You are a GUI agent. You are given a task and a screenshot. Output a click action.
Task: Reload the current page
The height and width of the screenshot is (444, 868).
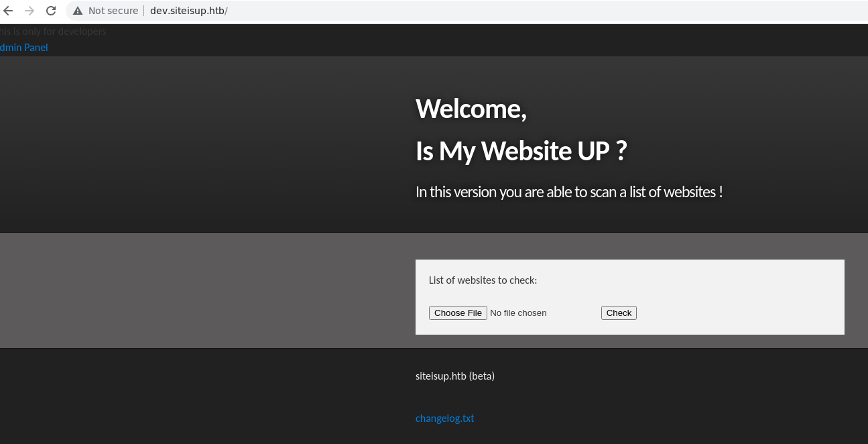point(50,11)
